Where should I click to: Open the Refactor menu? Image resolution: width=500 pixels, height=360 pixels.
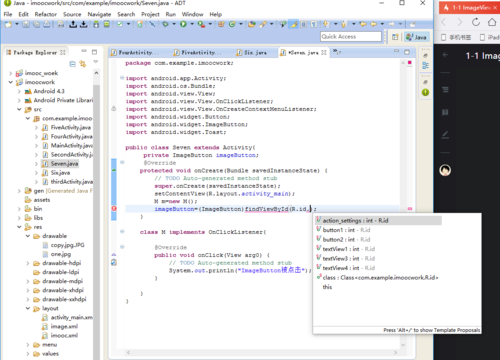pos(46,14)
